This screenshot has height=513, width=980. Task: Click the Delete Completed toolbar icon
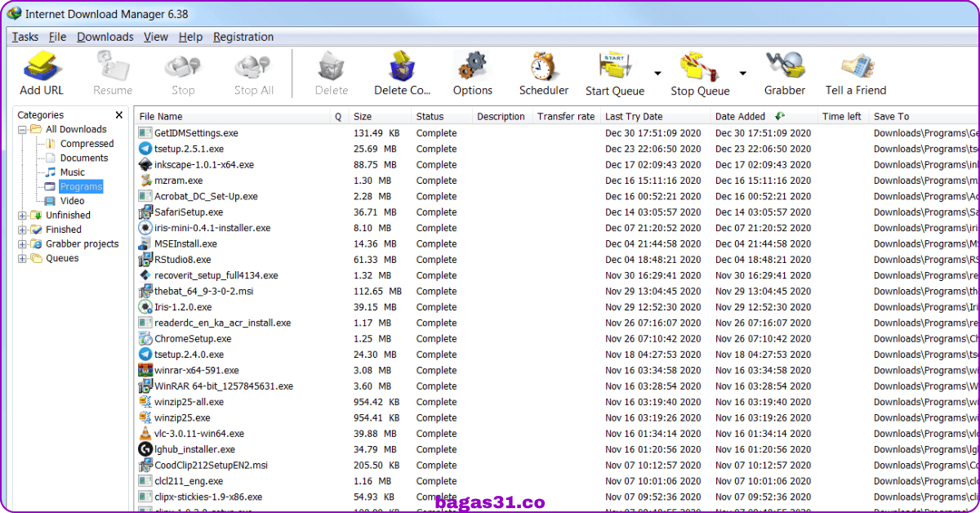402,65
